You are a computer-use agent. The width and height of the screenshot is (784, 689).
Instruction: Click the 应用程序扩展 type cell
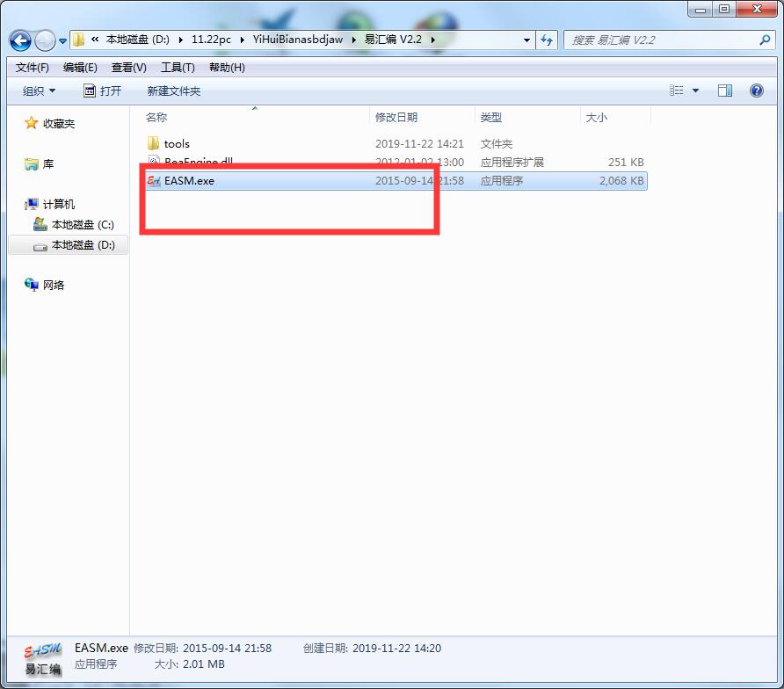tap(512, 163)
